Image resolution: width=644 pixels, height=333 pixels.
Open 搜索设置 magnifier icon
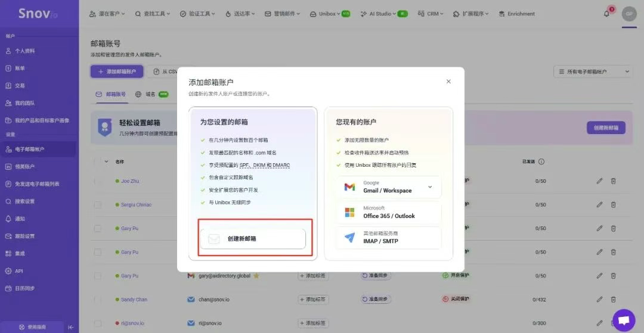point(8,201)
